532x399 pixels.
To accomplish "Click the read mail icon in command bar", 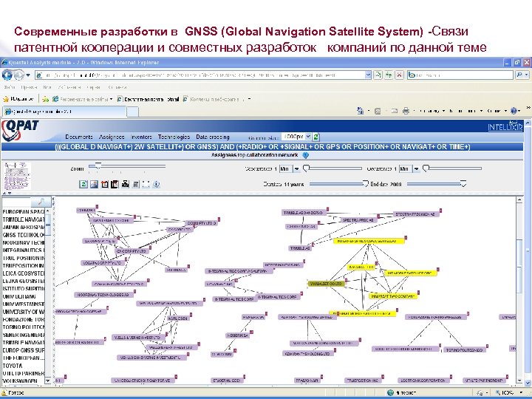I will [x=394, y=111].
